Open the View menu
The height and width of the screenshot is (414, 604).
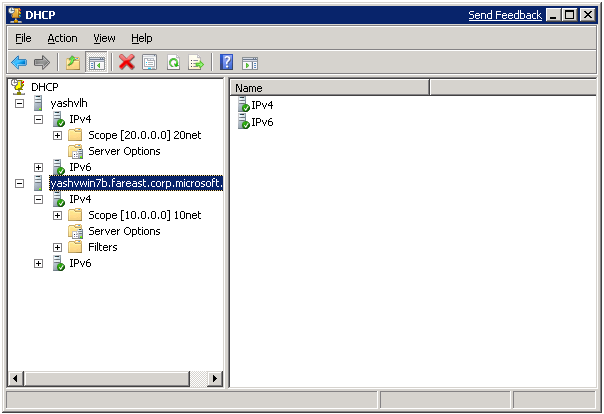[104, 38]
